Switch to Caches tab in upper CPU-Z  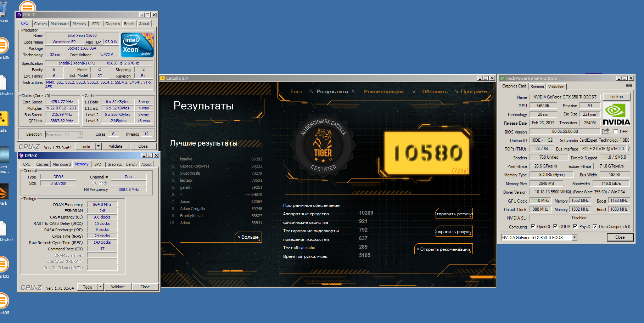coord(40,24)
